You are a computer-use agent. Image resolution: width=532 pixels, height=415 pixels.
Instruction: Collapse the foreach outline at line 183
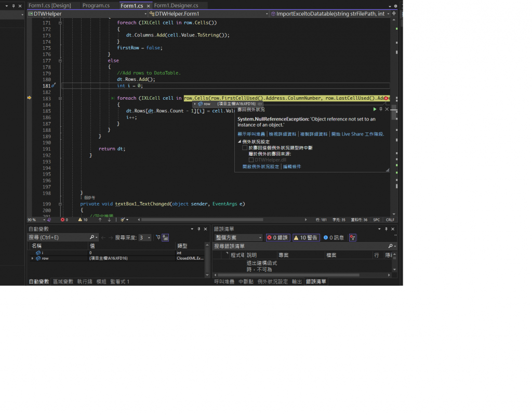[60, 98]
